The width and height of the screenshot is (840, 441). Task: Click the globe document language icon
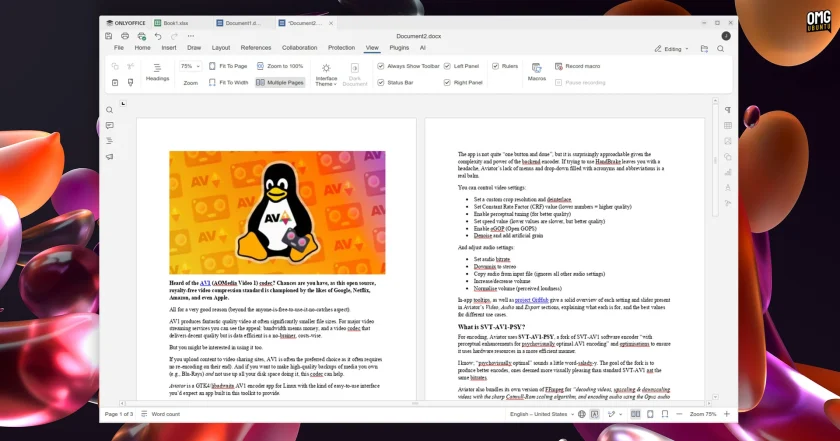tap(582, 414)
